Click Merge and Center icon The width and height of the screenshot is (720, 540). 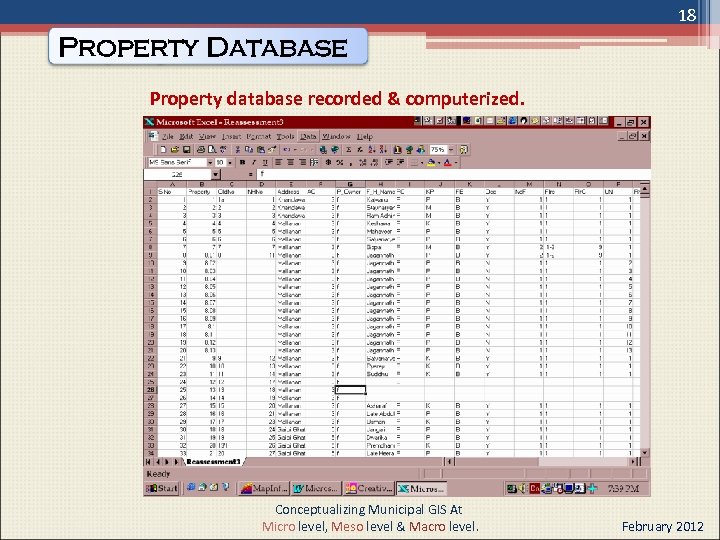coord(314,162)
